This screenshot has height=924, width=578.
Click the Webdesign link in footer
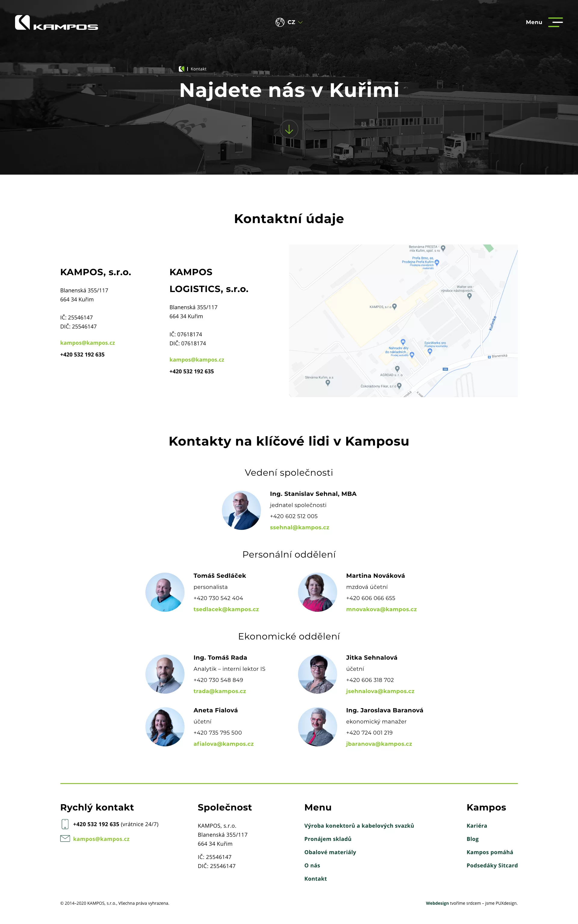coord(437,903)
